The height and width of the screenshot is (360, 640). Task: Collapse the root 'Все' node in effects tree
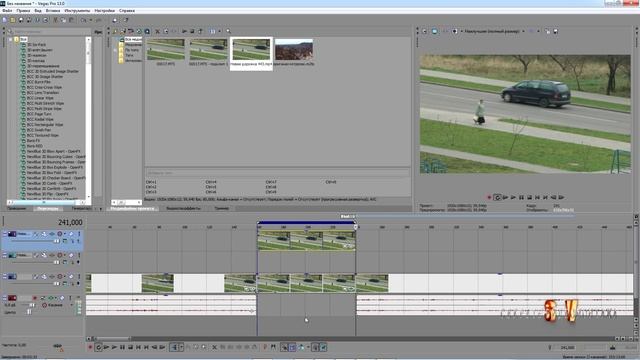[x=11, y=39]
